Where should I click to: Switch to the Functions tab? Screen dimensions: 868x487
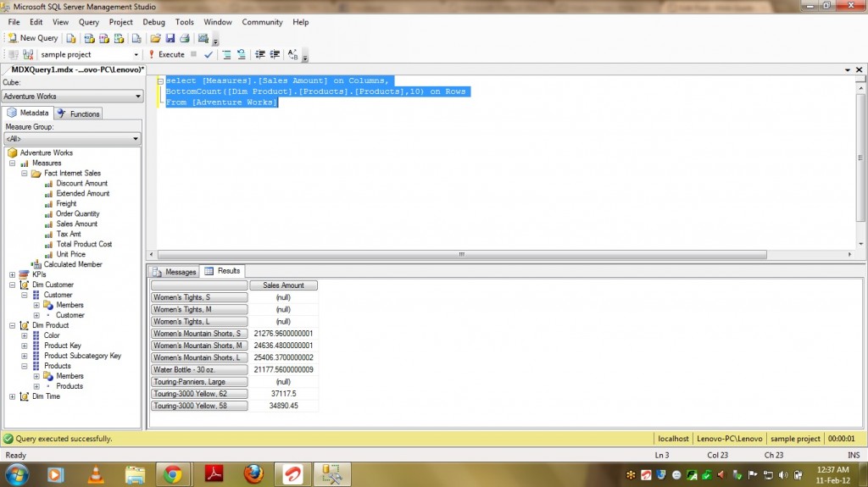click(79, 113)
